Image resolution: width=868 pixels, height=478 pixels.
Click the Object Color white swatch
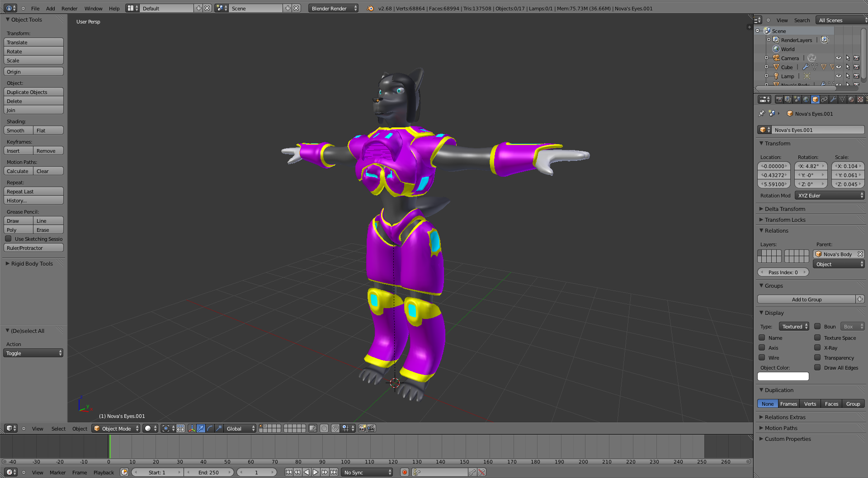click(x=783, y=376)
